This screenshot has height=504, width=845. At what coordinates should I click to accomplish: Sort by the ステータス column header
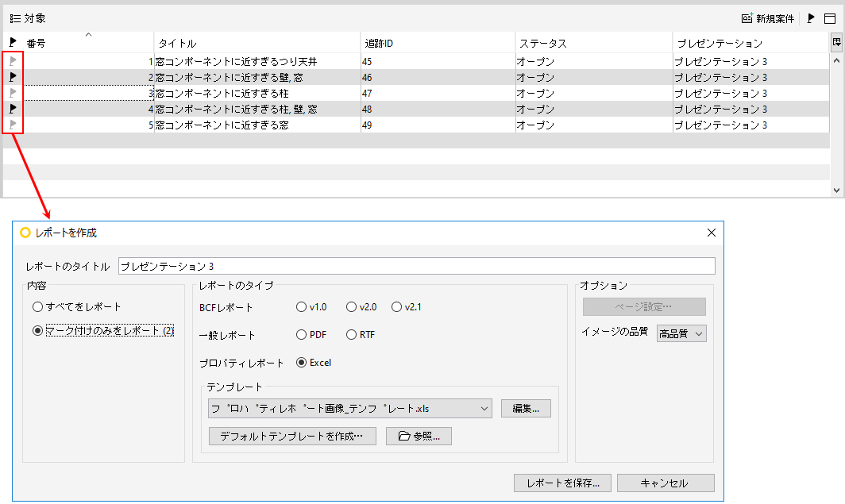[593, 43]
